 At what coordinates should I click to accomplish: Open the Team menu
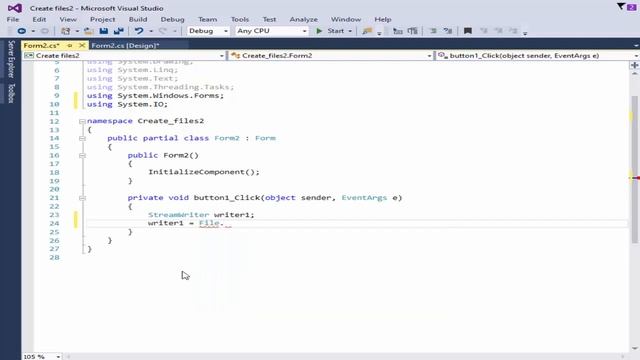pyautogui.click(x=207, y=19)
